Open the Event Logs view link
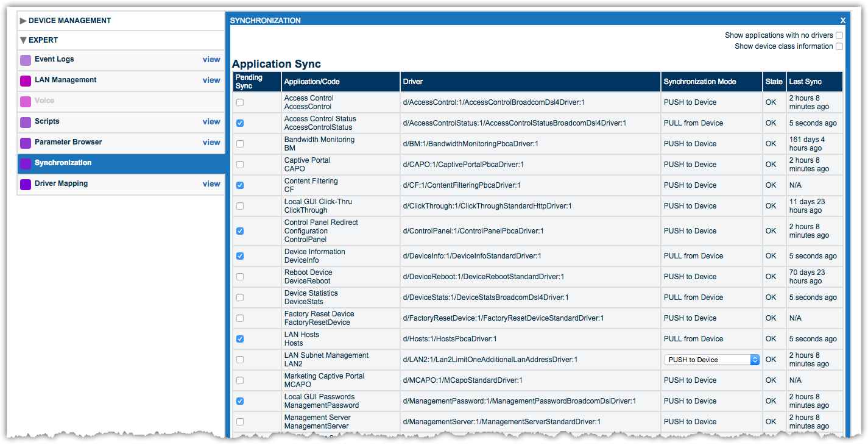The image size is (868, 445). point(211,59)
